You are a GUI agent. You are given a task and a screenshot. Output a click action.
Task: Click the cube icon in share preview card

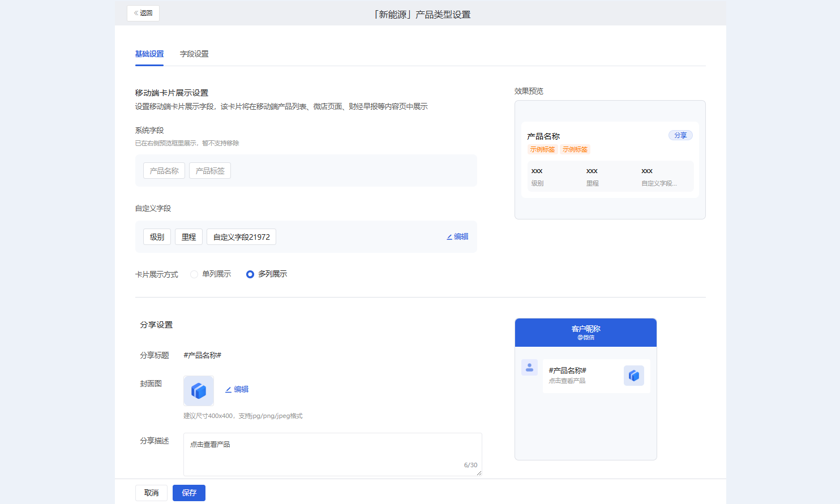634,376
